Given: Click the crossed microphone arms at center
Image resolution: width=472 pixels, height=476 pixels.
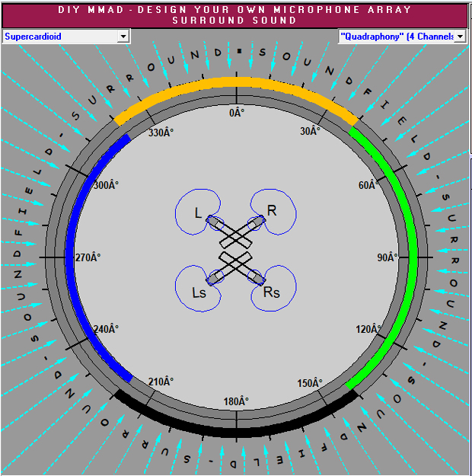Looking at the screenshot, I should tap(237, 250).
